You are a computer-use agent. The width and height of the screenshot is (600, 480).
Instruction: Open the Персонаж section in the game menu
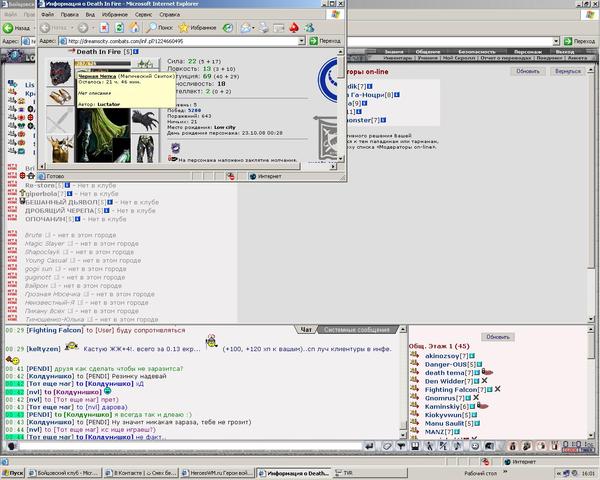tap(528, 51)
